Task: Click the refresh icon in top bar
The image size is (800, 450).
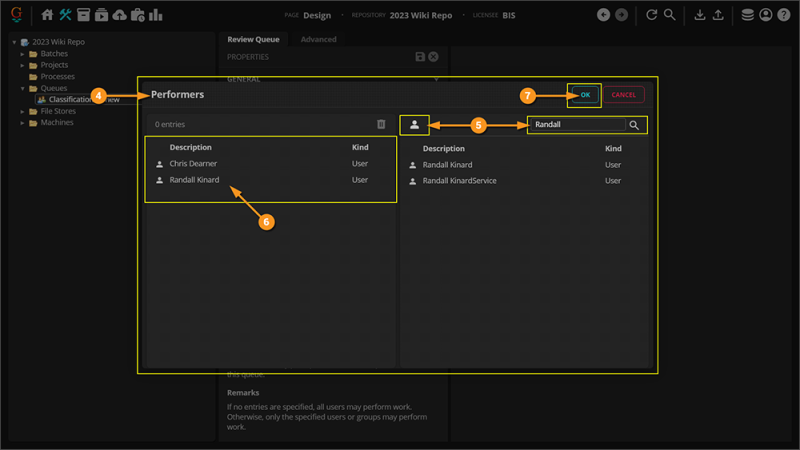Action: [x=651, y=15]
